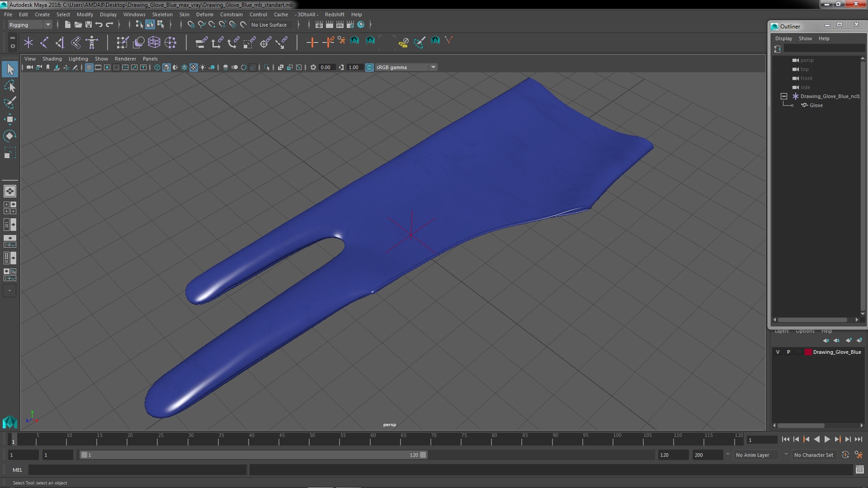Apply the Pole Vector constraint

pyautogui.click(x=281, y=43)
